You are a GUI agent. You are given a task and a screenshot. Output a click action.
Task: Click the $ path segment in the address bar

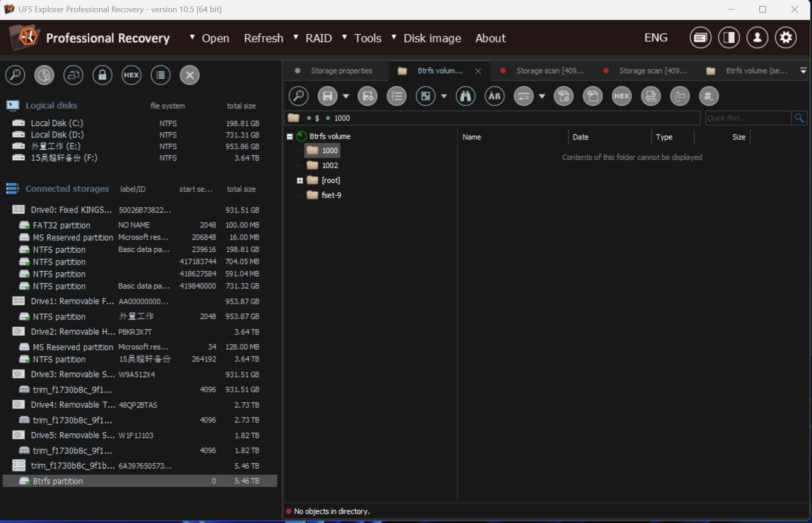point(317,118)
